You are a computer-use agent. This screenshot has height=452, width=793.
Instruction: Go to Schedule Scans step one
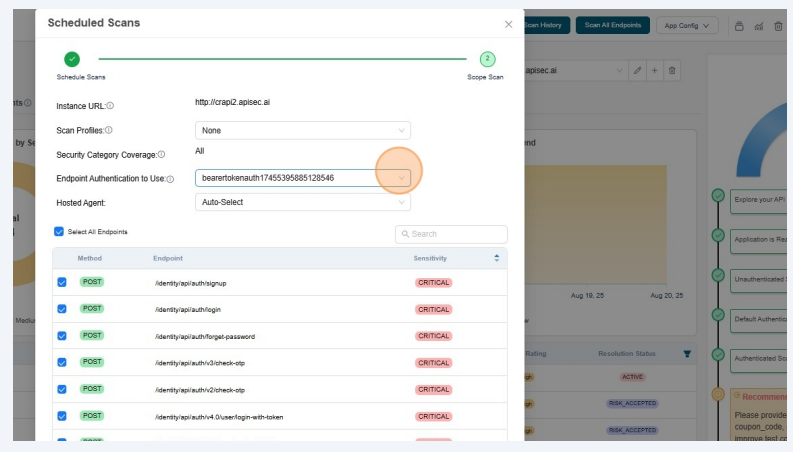click(72, 60)
